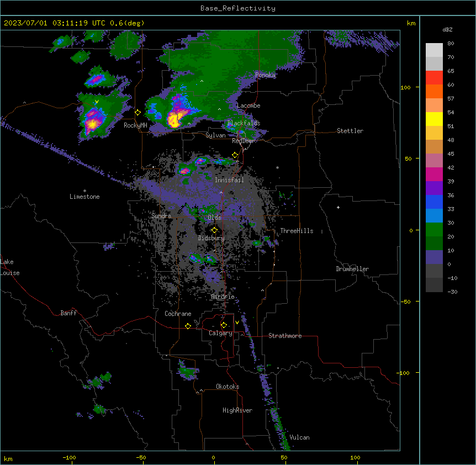The image size is (476, 465).
Task: Click the Drumheller label
Action: [x=352, y=269]
